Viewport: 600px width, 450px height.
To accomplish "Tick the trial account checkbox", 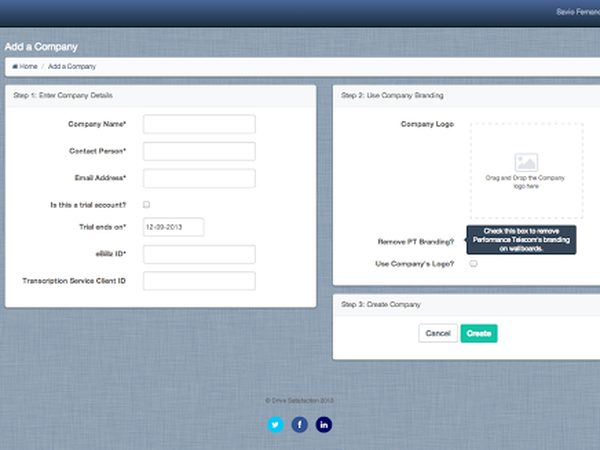I will tap(147, 205).
